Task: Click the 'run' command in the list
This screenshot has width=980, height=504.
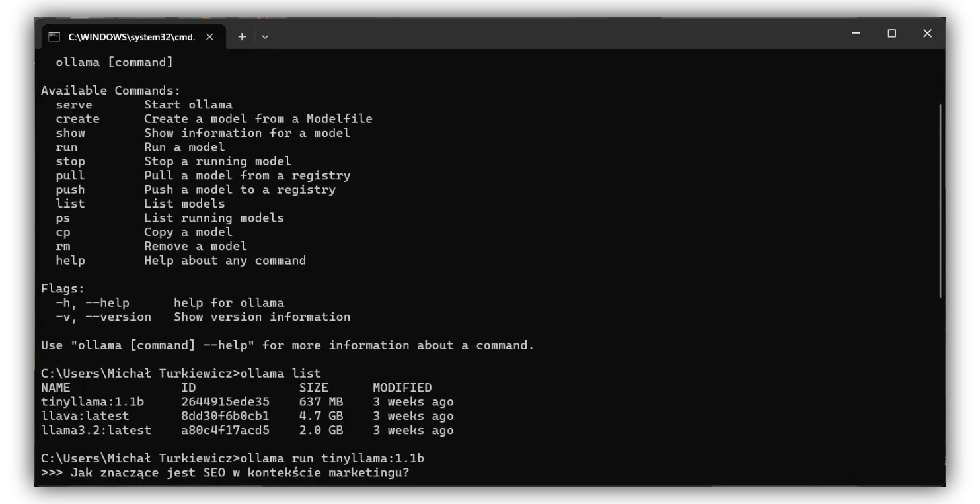Action: point(67,147)
